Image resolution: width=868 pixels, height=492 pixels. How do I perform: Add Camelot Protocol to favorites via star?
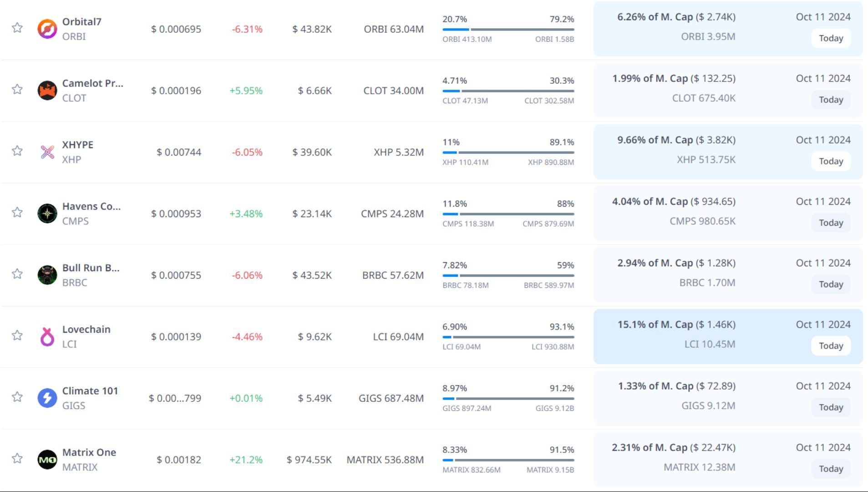(x=17, y=89)
